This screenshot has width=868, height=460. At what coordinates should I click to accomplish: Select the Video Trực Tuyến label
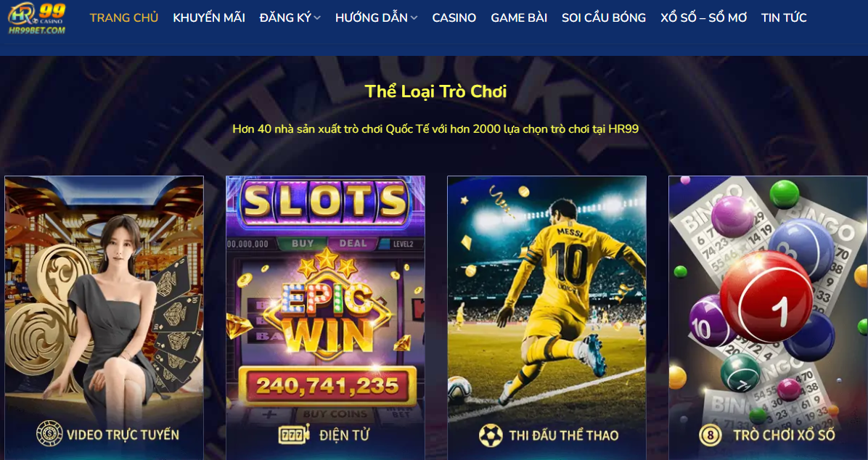point(123,435)
